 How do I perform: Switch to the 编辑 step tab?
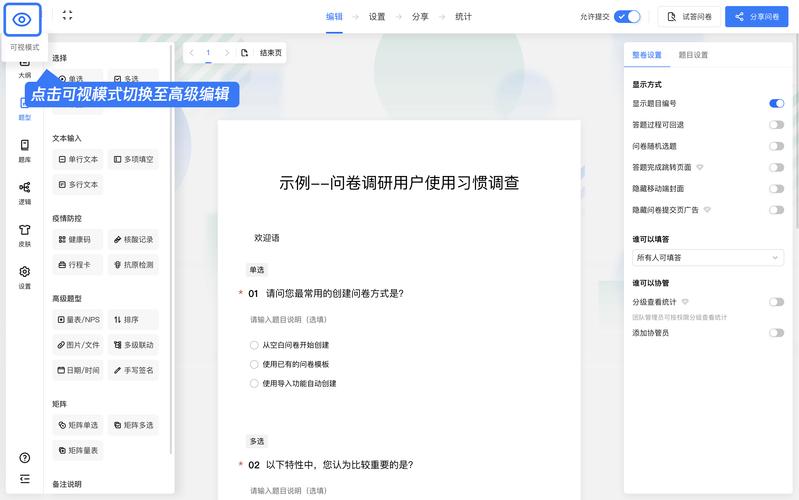point(334,17)
